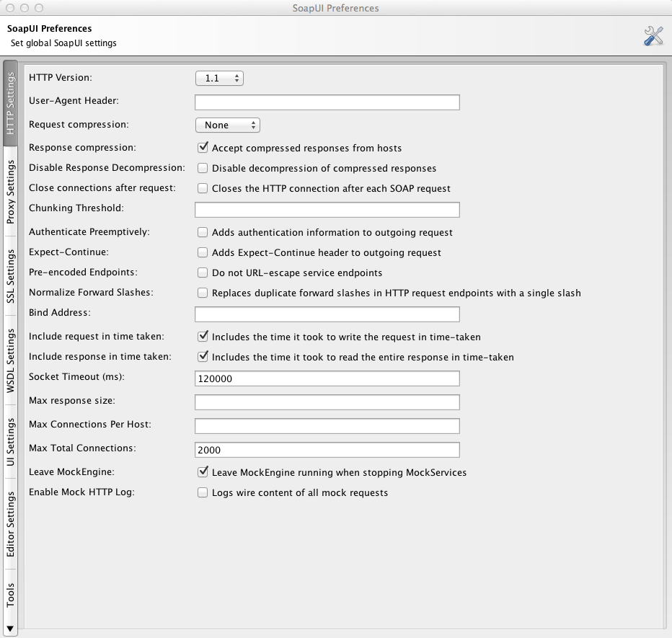The height and width of the screenshot is (638, 672).
Task: Focus the Socket Timeout field
Action: [x=327, y=378]
